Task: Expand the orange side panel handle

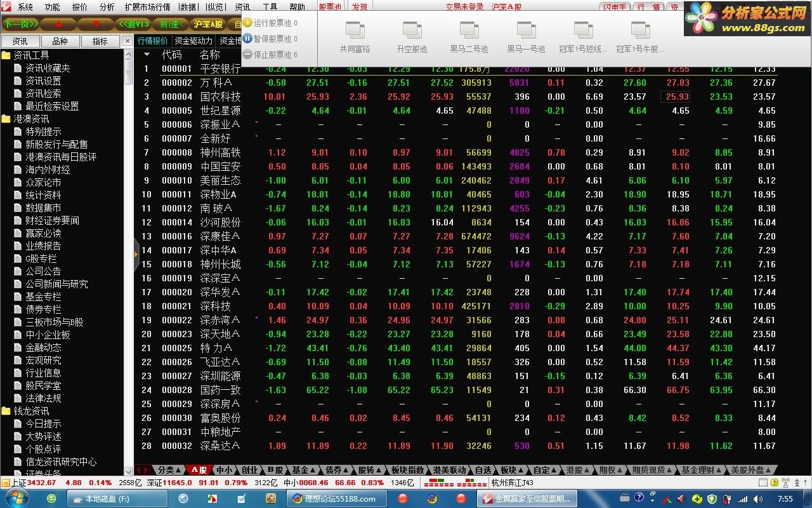Action: click(x=136, y=254)
